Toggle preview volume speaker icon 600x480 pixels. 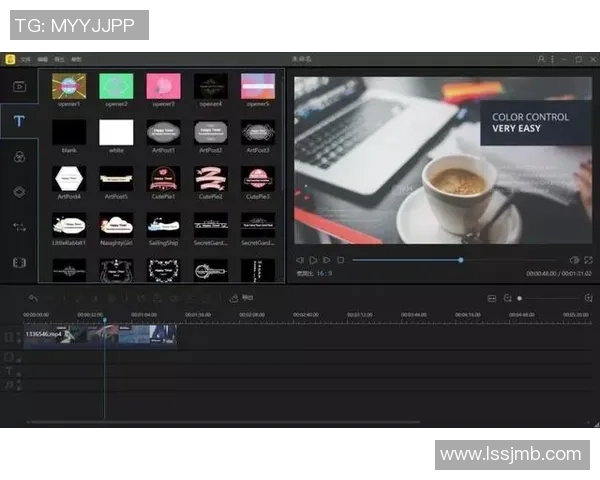(574, 260)
